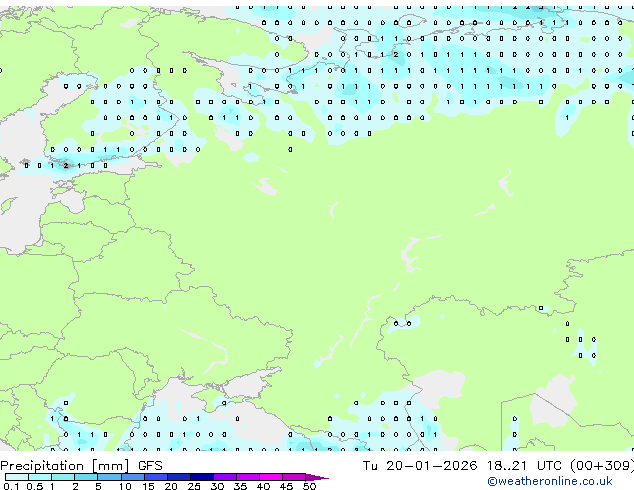Click the legend label '50' at scale end
This screenshot has height=490, width=634.
click(x=309, y=486)
